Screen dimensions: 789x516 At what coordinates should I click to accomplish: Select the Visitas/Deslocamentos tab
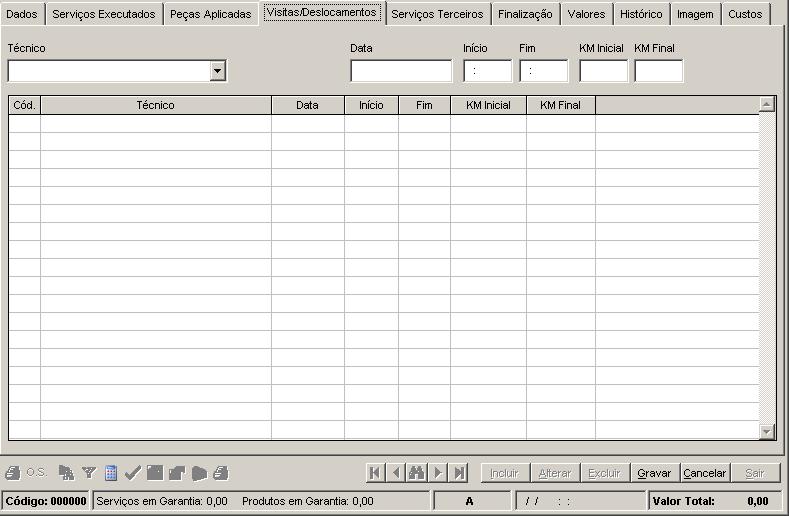point(322,13)
